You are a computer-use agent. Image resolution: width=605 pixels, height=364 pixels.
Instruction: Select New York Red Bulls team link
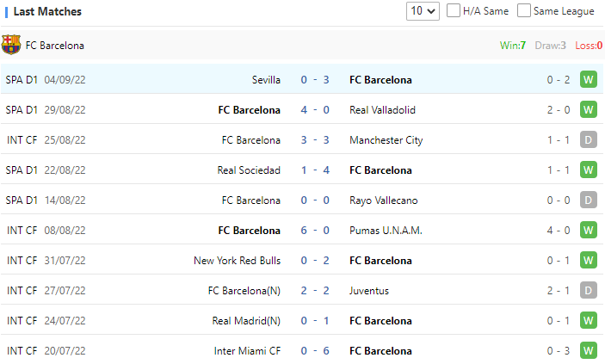click(237, 261)
